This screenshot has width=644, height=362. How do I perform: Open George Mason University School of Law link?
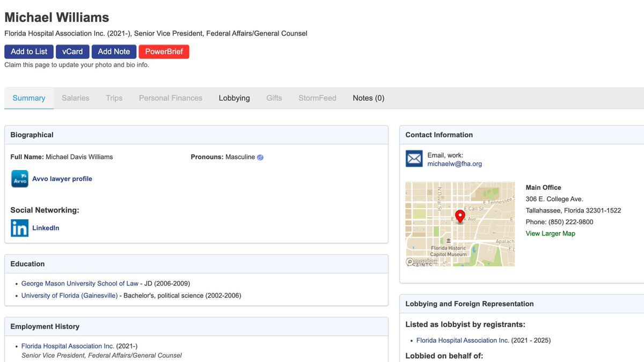80,283
